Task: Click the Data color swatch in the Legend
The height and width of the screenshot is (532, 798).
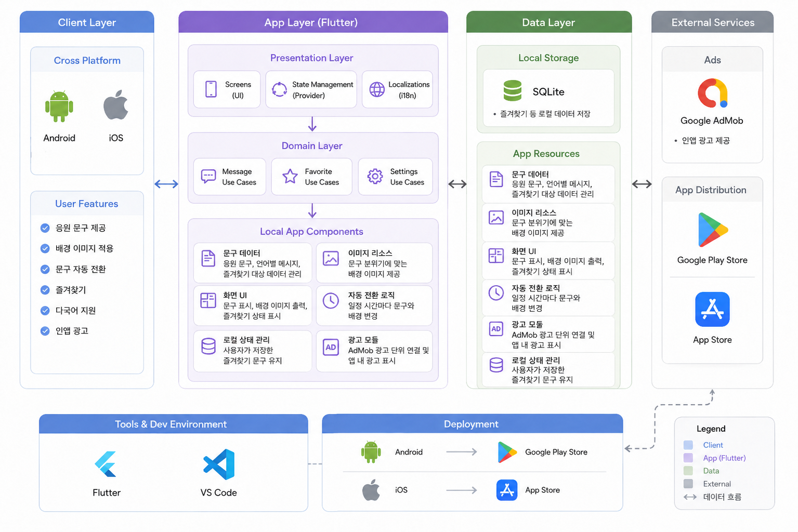Action: click(688, 471)
